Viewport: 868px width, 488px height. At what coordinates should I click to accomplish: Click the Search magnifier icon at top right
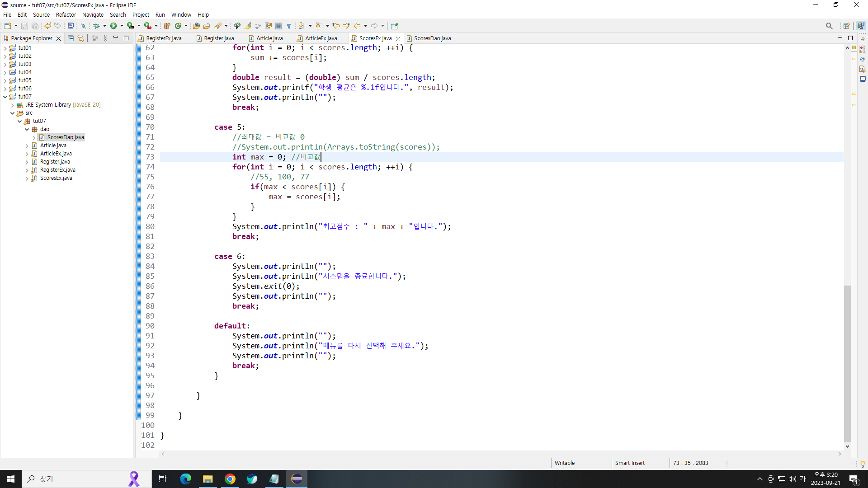tap(829, 26)
